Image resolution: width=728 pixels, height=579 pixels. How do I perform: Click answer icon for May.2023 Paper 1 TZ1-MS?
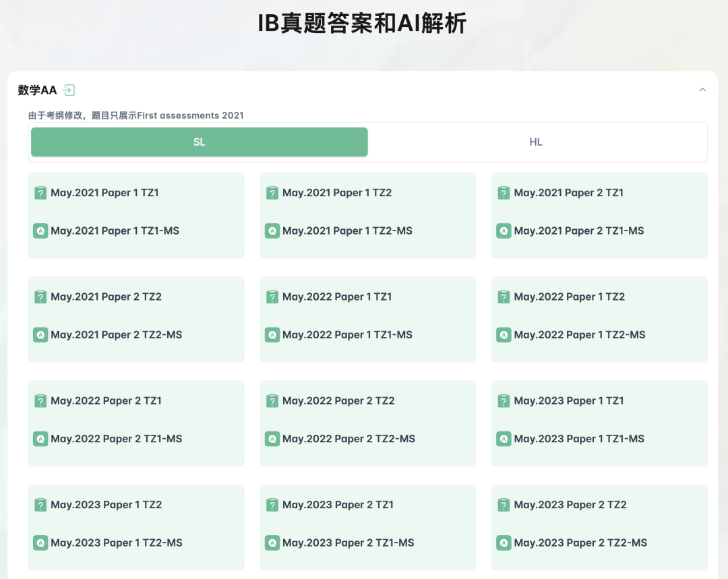[x=504, y=439]
